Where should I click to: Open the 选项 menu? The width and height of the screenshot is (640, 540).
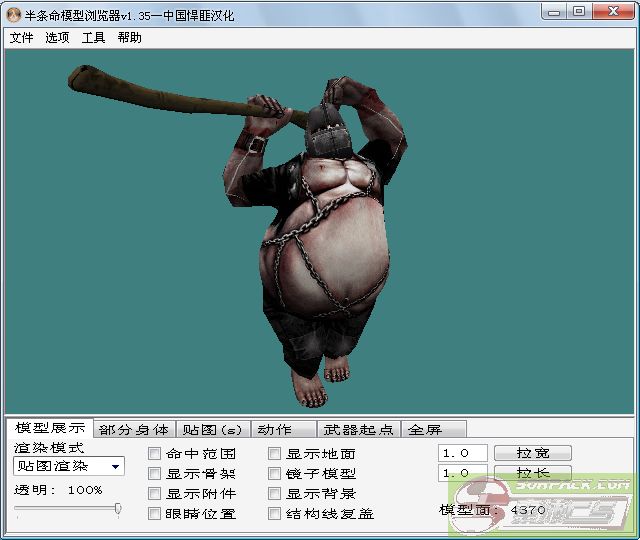[57, 38]
